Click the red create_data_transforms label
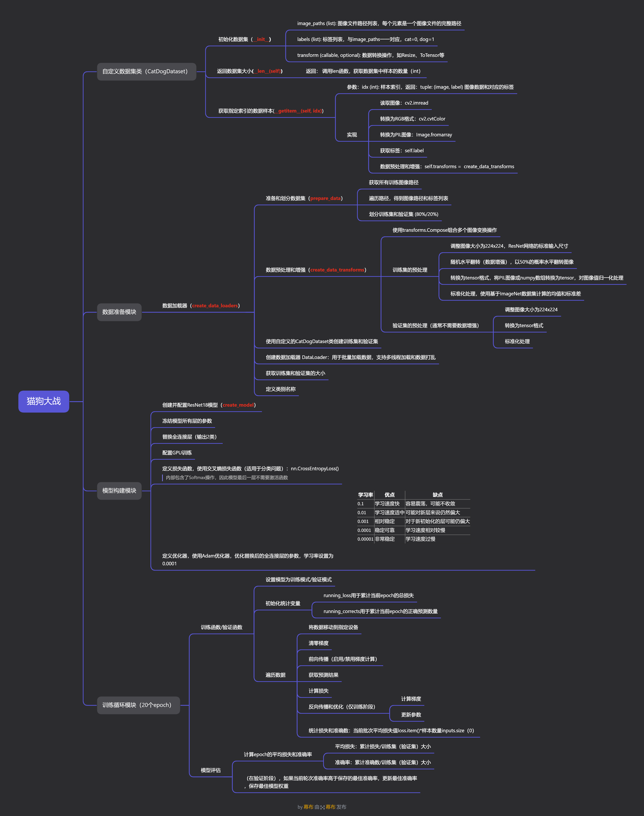The height and width of the screenshot is (816, 644). 337,270
